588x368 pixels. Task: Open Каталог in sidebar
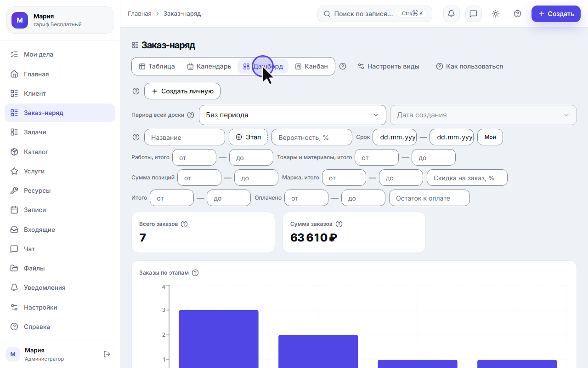[x=60, y=152]
